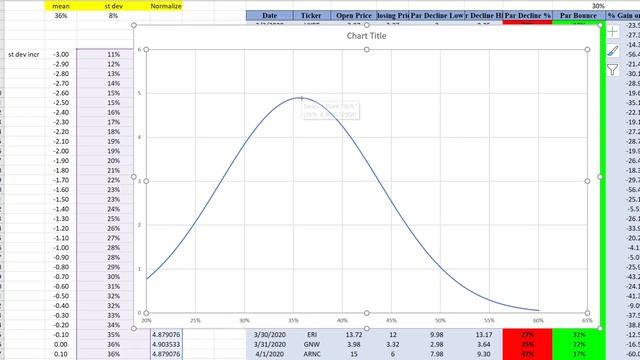Select the 13.72 open price cell
The height and width of the screenshot is (360, 640).
click(353, 335)
